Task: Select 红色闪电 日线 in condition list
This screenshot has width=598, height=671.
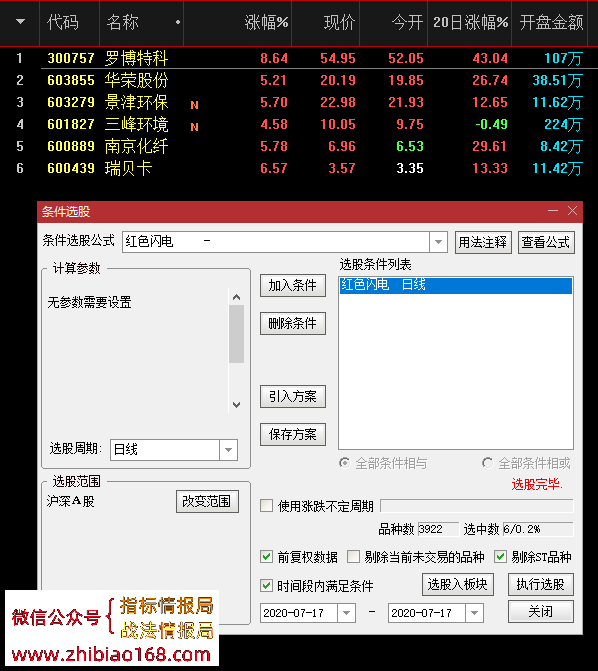Action: tap(456, 285)
